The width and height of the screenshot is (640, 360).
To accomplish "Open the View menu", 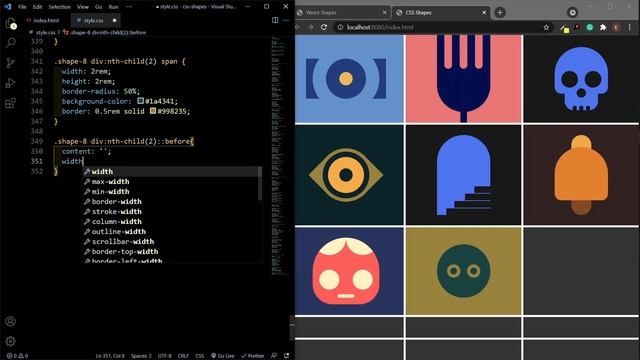I will [83, 7].
